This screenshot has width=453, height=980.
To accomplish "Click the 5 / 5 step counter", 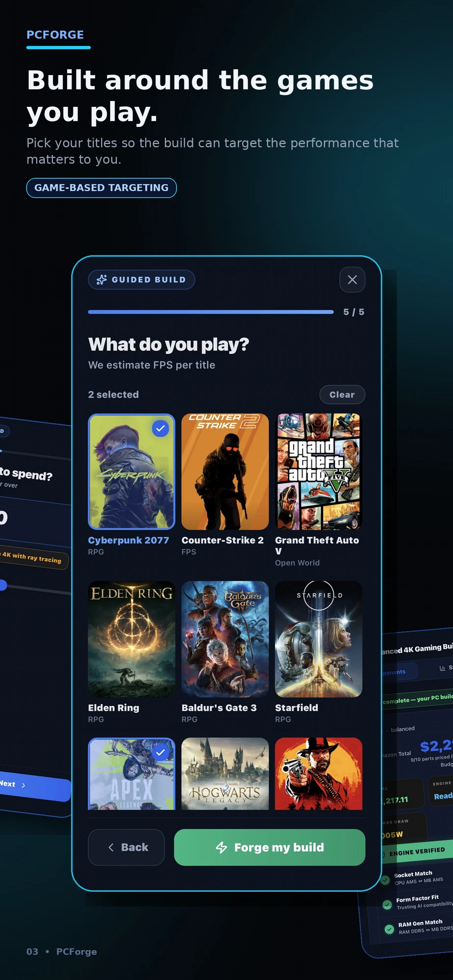I will [x=353, y=312].
